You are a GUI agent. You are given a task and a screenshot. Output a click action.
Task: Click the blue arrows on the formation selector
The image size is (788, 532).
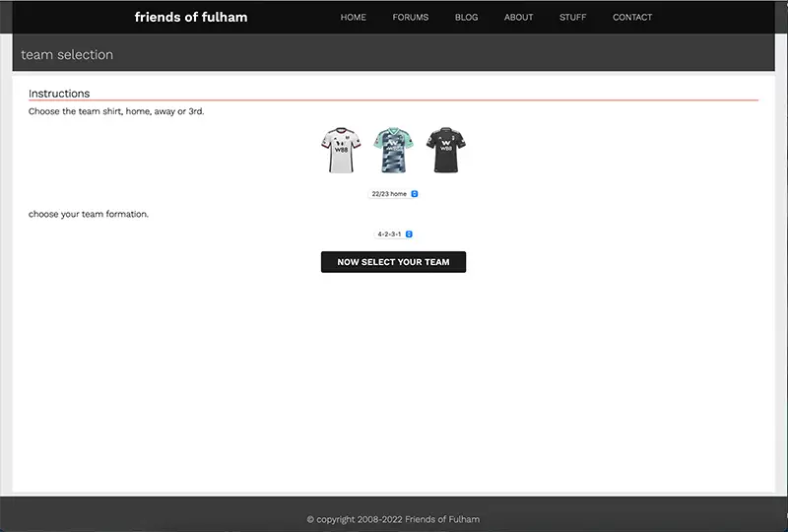pyautogui.click(x=409, y=234)
